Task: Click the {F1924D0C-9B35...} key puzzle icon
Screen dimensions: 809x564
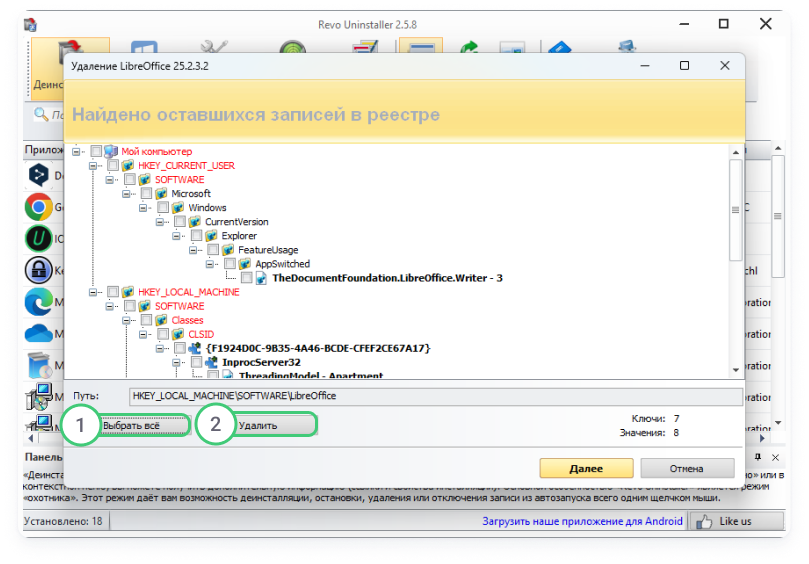Action: point(195,348)
